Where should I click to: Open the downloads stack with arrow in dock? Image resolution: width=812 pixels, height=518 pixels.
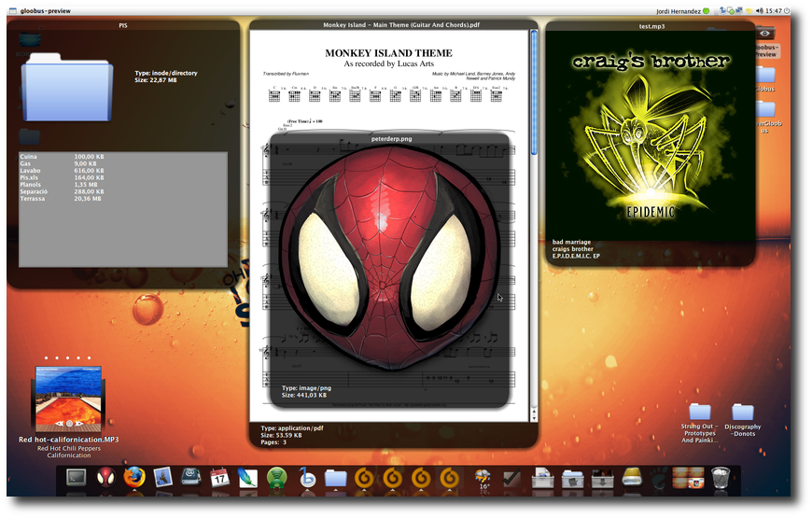click(x=602, y=478)
